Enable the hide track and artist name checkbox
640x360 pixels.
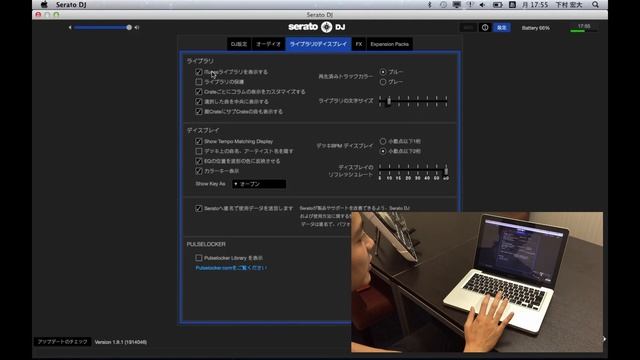(199, 151)
